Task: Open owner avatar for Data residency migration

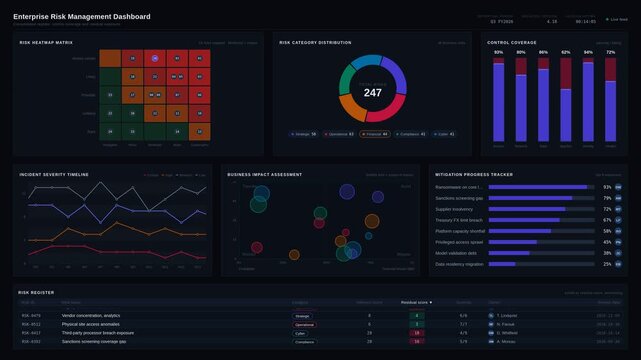Action: 618,264
